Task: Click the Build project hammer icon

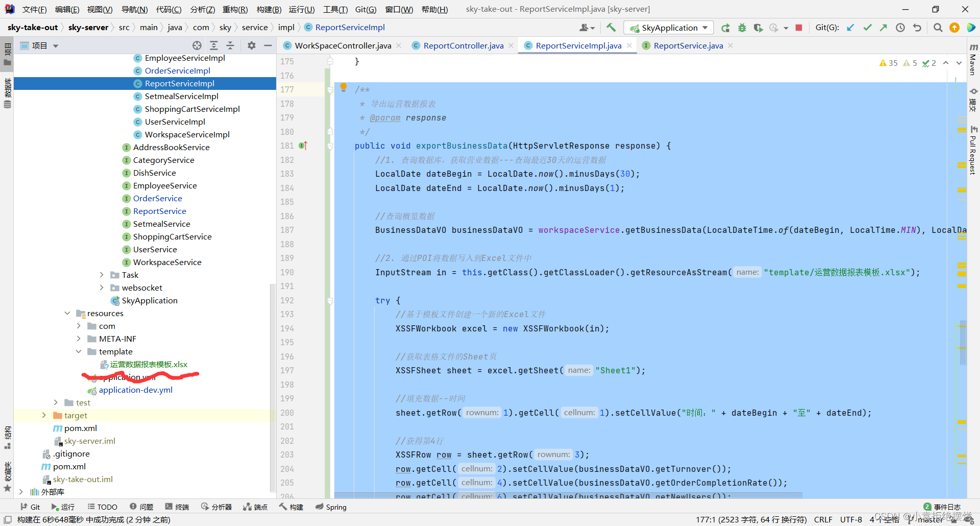Action: click(x=611, y=28)
